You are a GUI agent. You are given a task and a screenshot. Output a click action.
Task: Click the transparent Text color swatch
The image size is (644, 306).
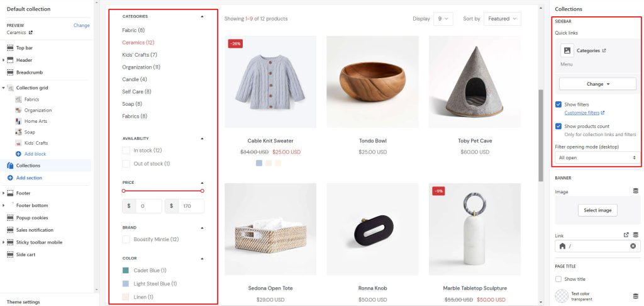(561, 296)
